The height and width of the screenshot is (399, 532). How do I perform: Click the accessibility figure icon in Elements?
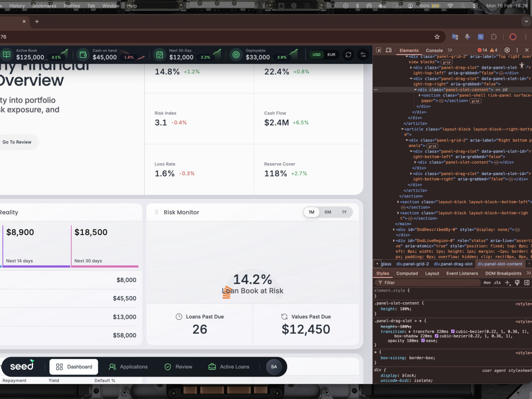click(521, 65)
